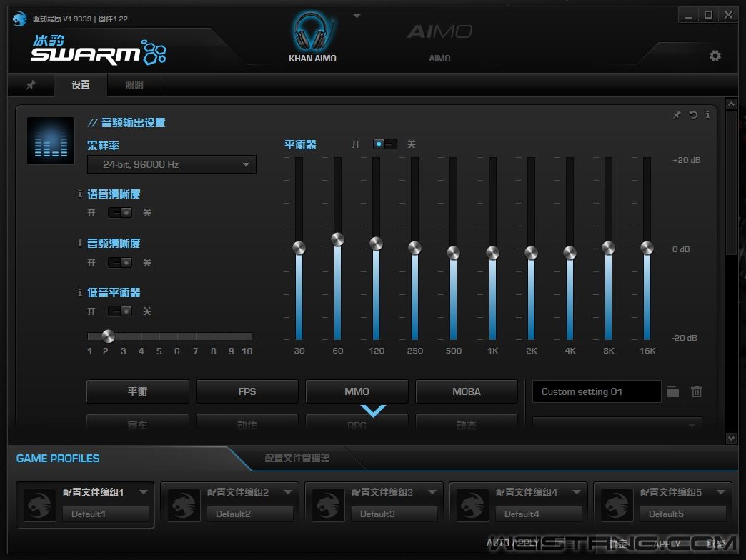
Task: Click the scrollbar up arrow
Action: coord(731,104)
